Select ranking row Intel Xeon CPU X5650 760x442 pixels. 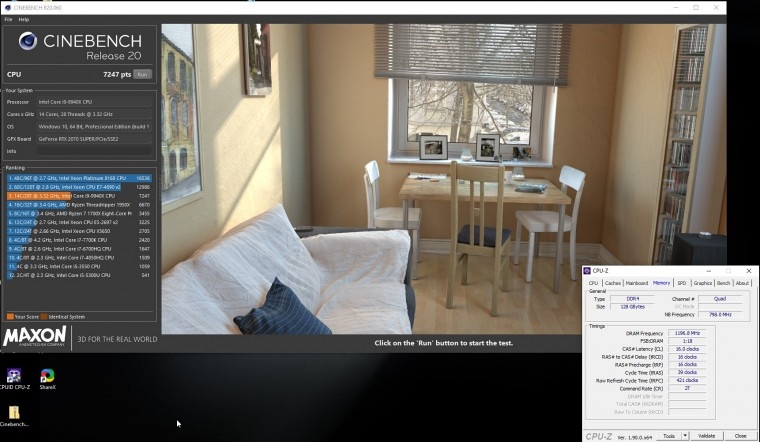pyautogui.click(x=79, y=231)
